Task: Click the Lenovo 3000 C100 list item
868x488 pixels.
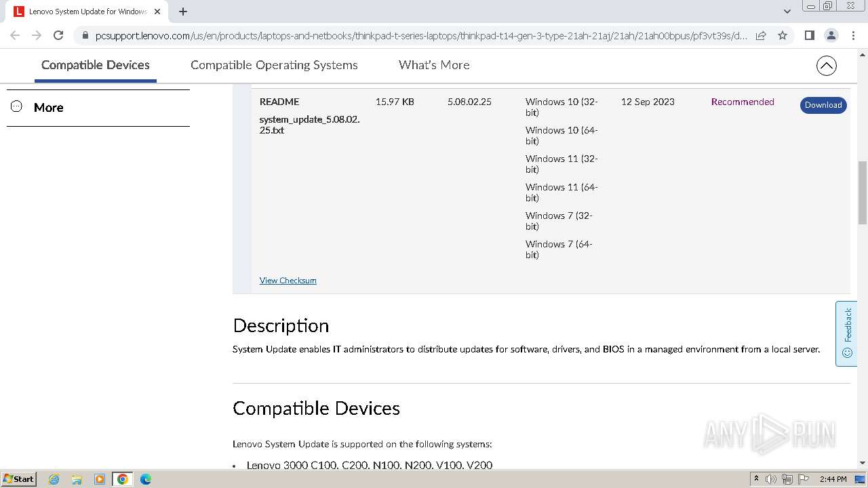Action: (x=370, y=465)
